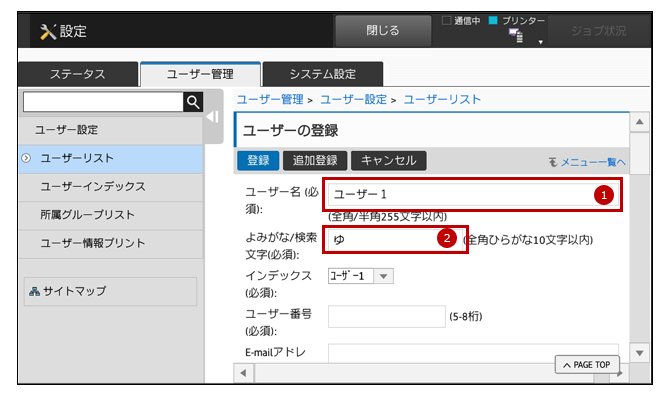Click the vertical scrollbar up arrow
Image resolution: width=670 pixels, height=396 pixels.
pyautogui.click(x=640, y=122)
